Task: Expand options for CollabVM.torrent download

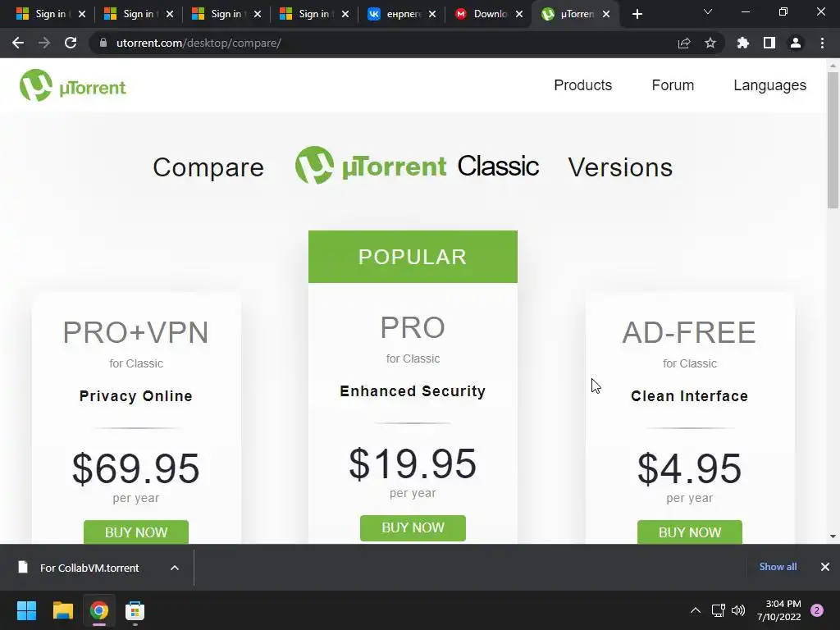Action: point(175,568)
